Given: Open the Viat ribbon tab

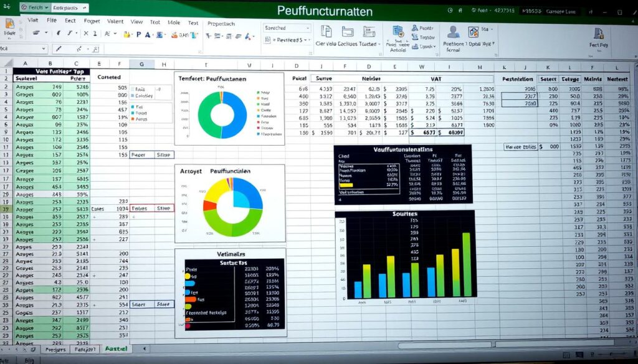Looking at the screenshot, I should (x=32, y=20).
